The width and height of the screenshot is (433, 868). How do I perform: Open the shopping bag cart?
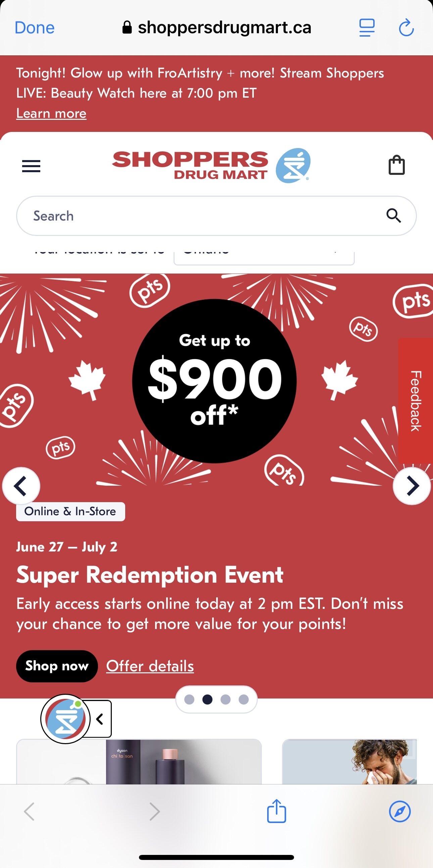(x=397, y=165)
